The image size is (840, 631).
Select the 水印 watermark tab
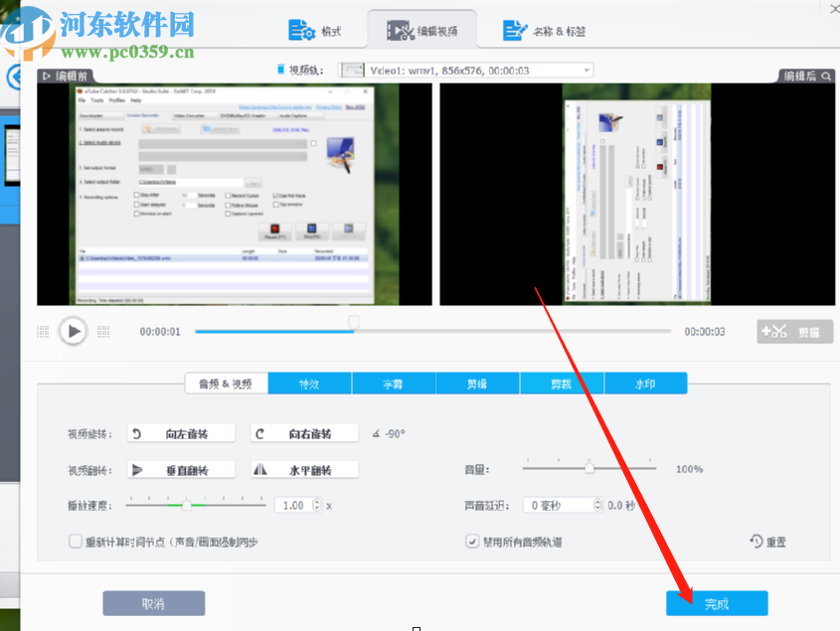tap(645, 384)
